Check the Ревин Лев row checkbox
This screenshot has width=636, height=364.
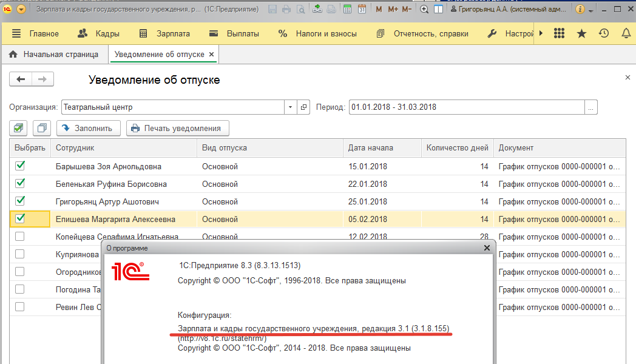[20, 307]
